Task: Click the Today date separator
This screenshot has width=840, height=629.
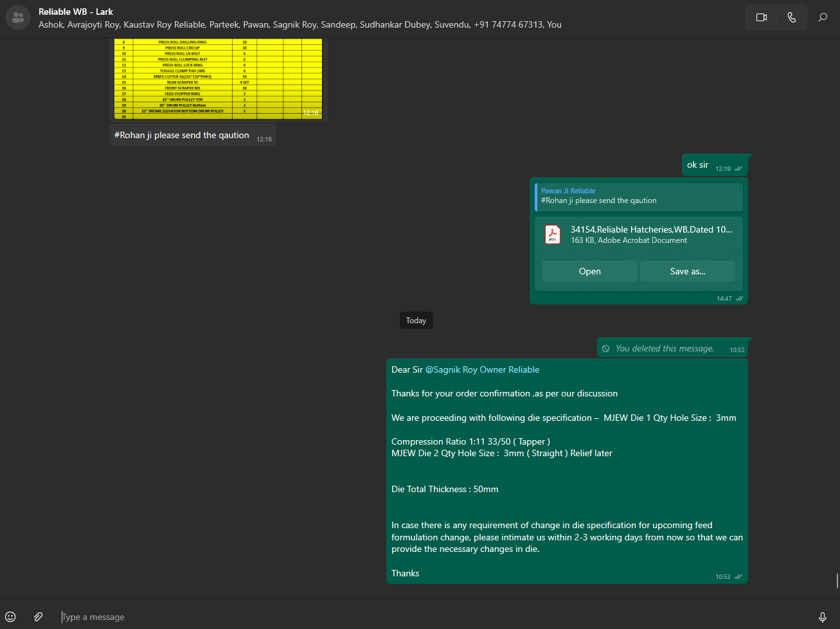Action: pos(416,321)
